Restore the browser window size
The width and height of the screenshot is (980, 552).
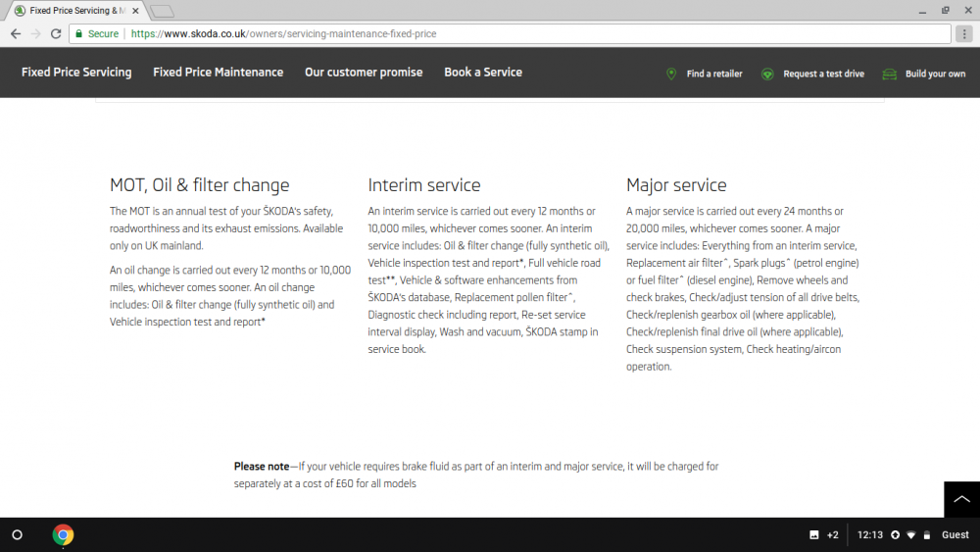946,11
